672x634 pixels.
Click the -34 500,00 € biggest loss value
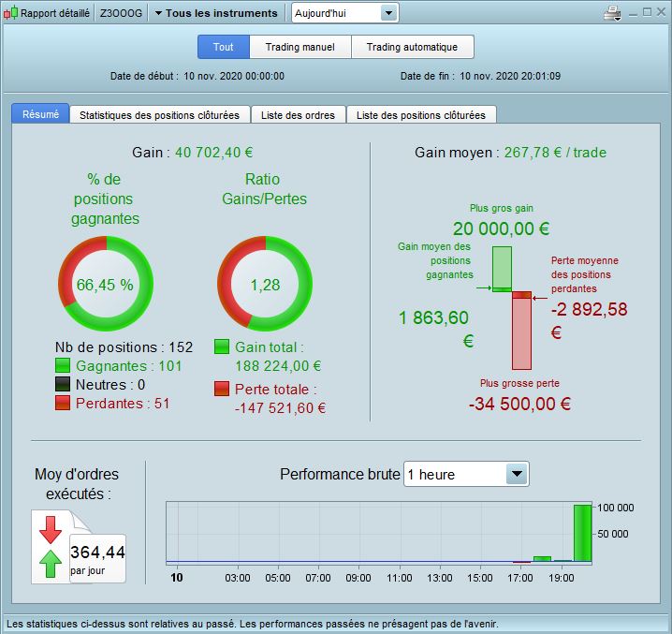(519, 404)
